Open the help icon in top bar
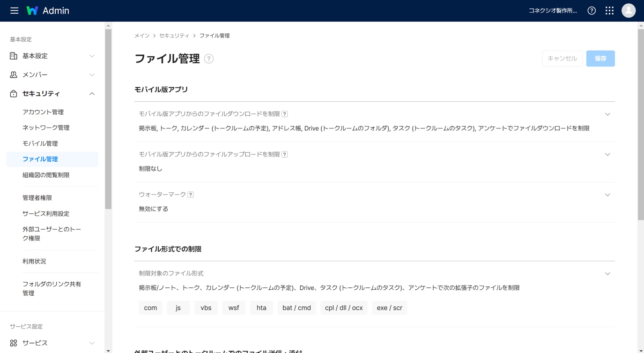 click(x=592, y=10)
